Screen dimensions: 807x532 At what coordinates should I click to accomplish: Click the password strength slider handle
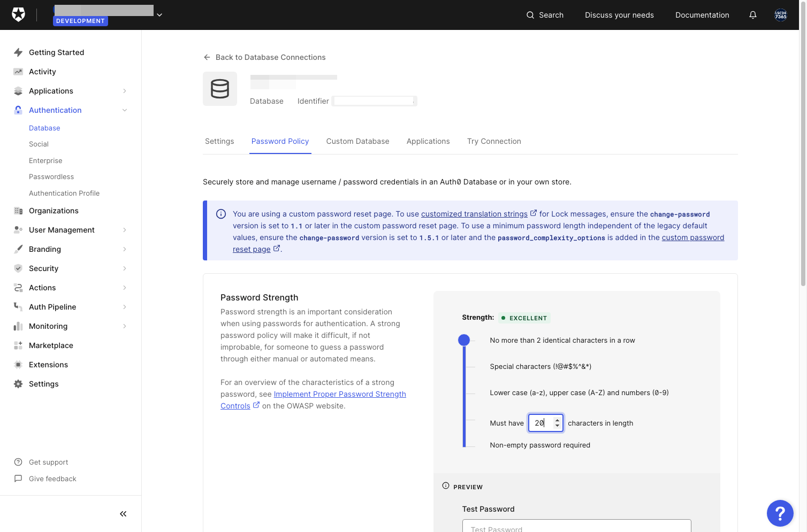(x=464, y=340)
